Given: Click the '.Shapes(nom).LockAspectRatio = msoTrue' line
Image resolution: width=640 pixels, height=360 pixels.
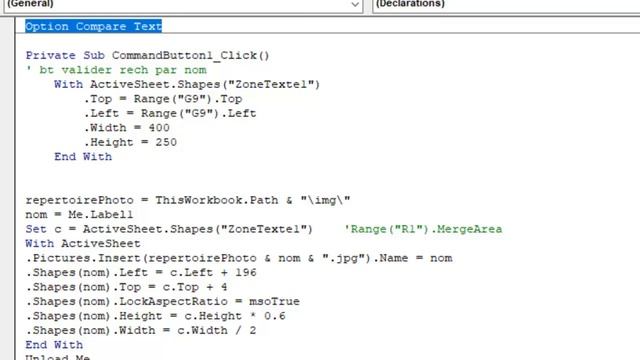Looking at the screenshot, I should 162,301.
